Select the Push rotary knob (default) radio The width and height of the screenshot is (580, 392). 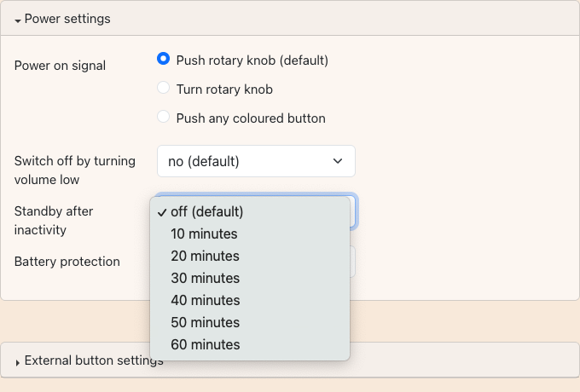coord(164,60)
